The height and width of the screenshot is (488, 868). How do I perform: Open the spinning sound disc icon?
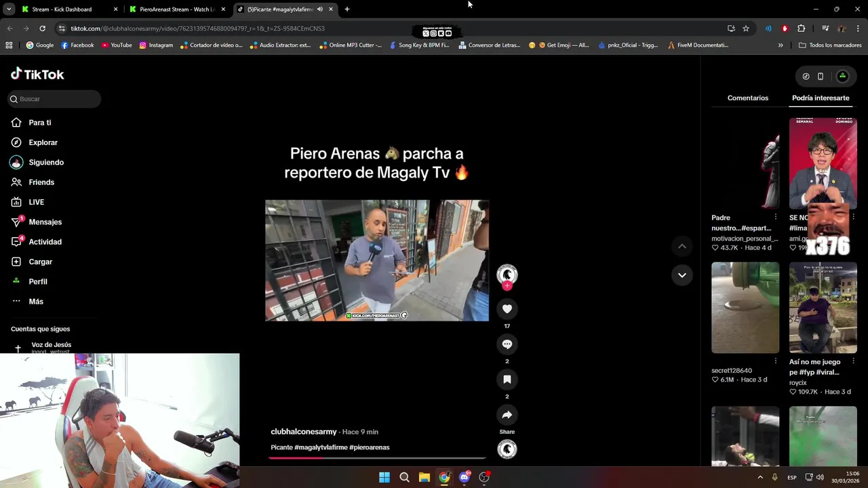[507, 449]
